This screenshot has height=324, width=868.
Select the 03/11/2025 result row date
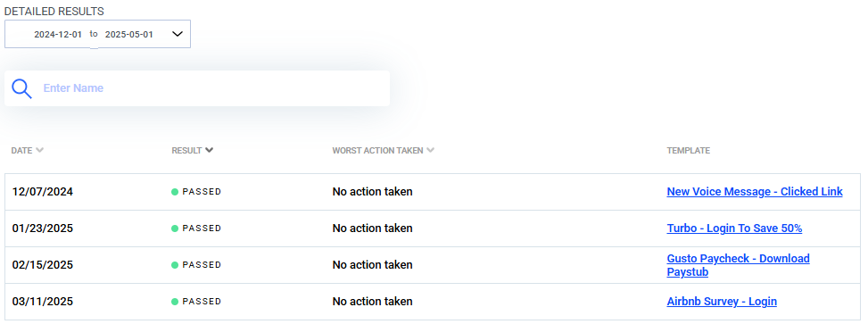[43, 302]
